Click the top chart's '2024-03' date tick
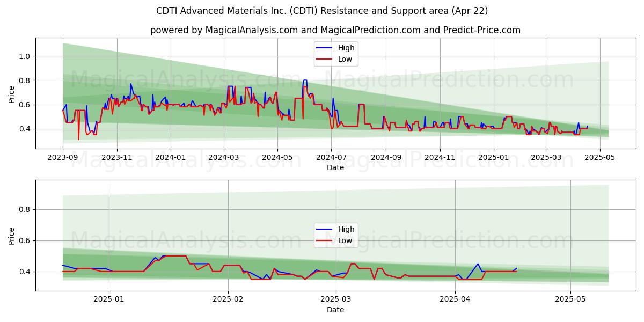 (224, 158)
